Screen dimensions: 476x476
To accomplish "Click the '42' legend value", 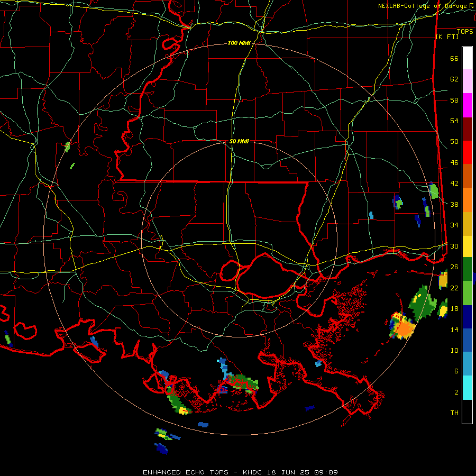I will (454, 184).
